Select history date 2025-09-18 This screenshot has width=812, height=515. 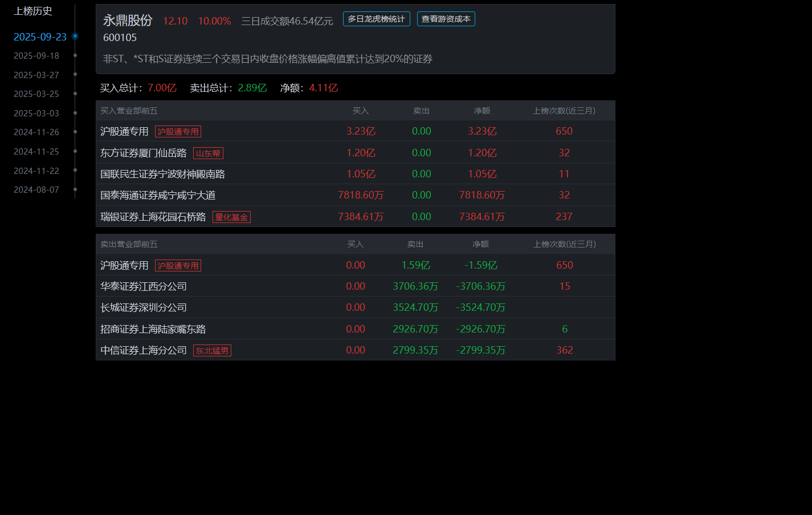(36, 56)
